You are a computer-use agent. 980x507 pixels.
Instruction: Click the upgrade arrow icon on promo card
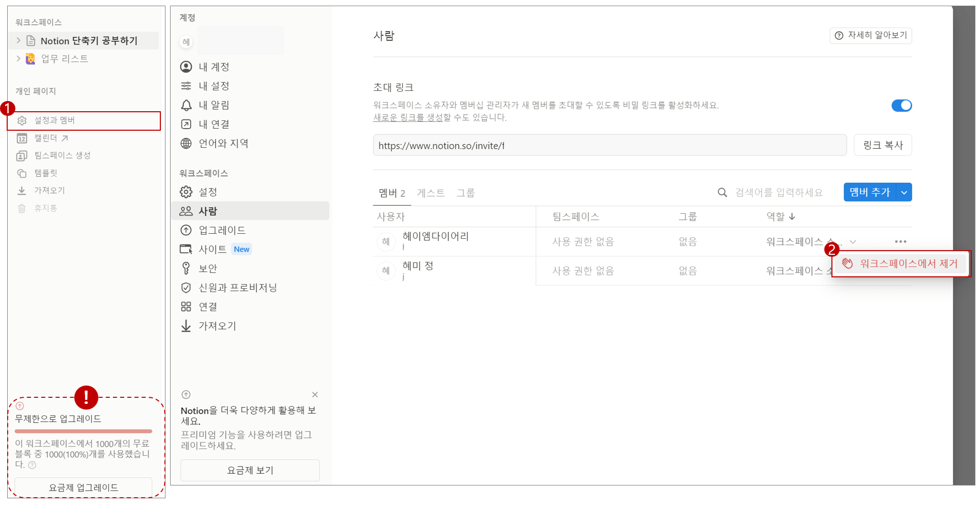click(186, 395)
